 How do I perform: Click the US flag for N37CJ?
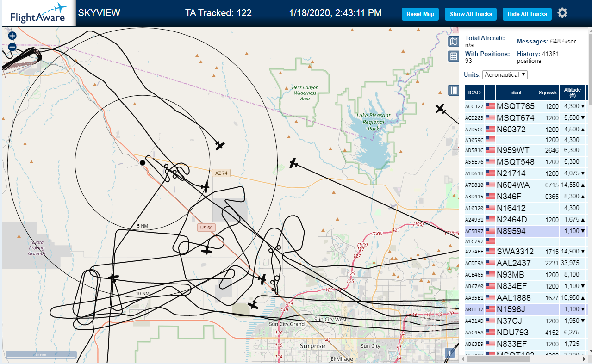490,321
